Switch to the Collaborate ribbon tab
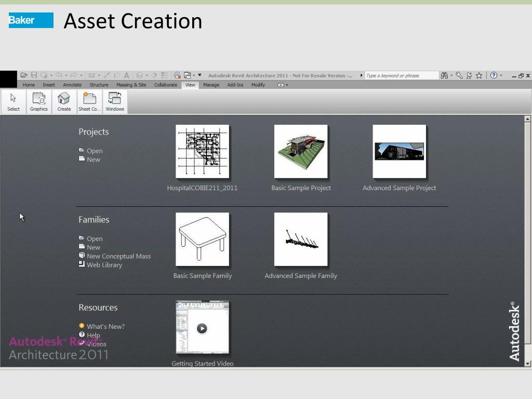Viewport: 532px width, 399px height. [166, 85]
